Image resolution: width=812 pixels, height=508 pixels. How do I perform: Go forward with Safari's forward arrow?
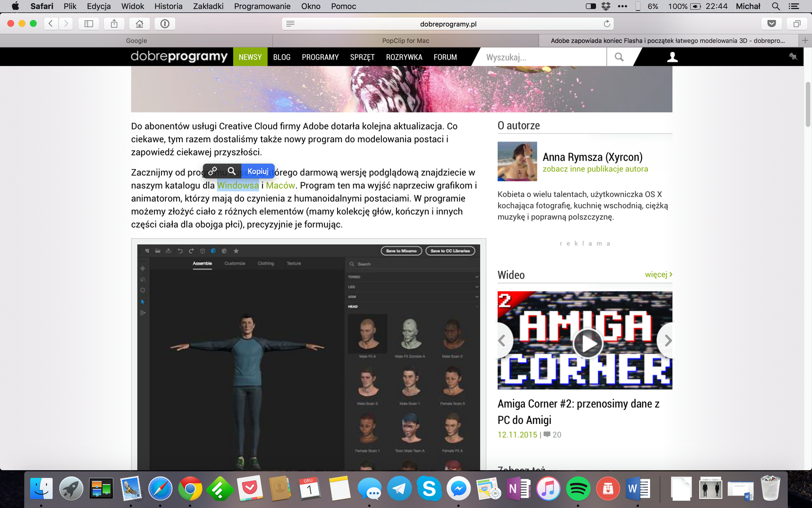[x=66, y=24]
